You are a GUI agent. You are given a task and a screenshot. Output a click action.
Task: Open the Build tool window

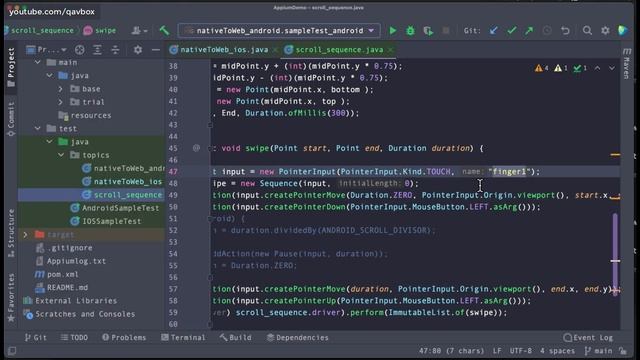tap(236, 338)
